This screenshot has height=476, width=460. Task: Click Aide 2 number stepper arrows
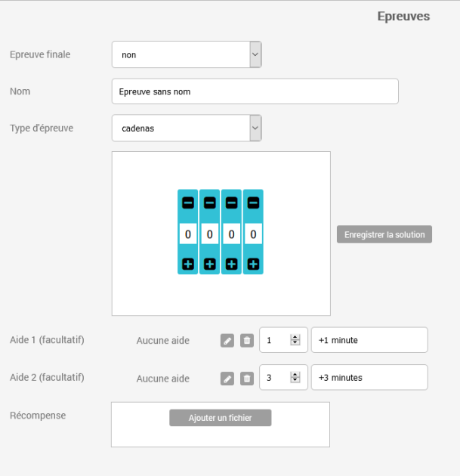click(295, 378)
